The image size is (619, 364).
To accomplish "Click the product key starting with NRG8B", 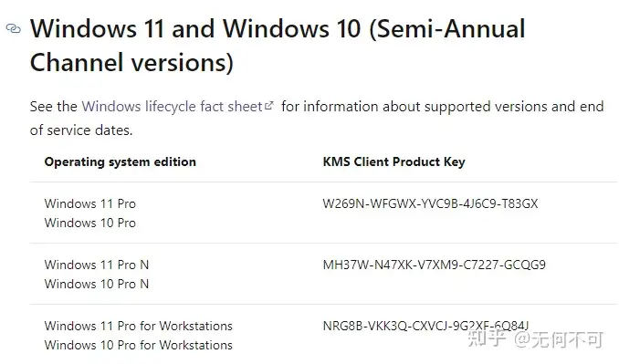I will (x=425, y=326).
